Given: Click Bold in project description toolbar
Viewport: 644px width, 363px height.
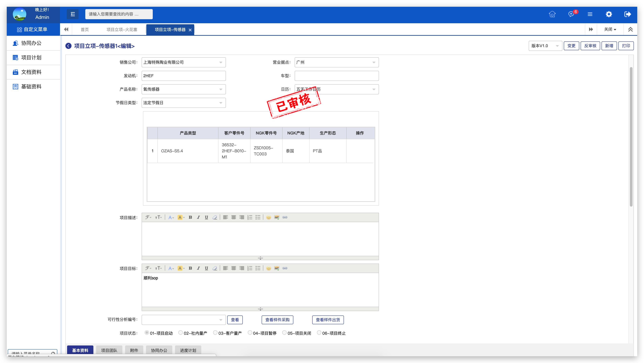Looking at the screenshot, I should [190, 217].
